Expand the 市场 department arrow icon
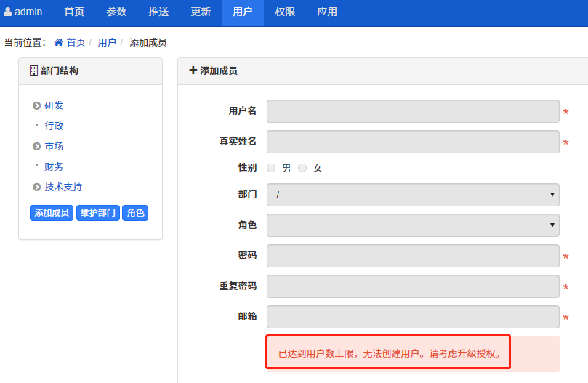588x383 pixels. 36,147
